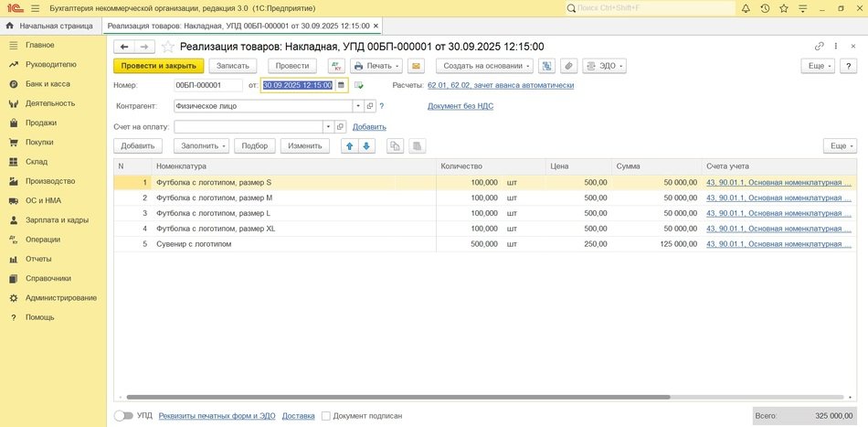Switch to Начальная страница tab
Image resolution: width=868 pixels, height=427 pixels.
tap(49, 26)
